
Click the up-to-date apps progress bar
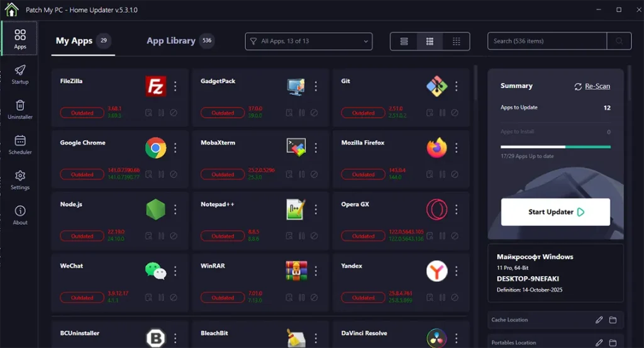pyautogui.click(x=555, y=147)
